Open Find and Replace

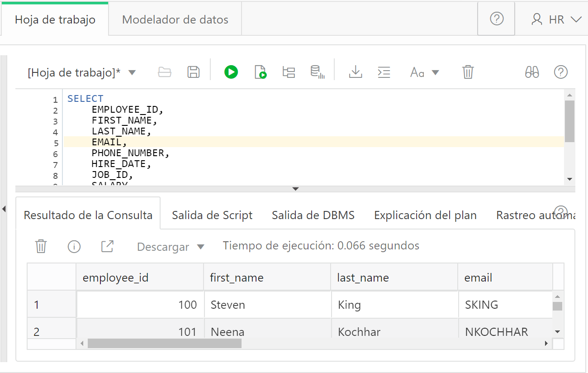pyautogui.click(x=532, y=72)
